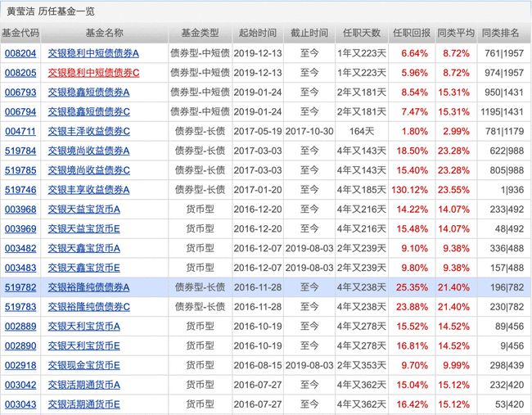The width and height of the screenshot is (532, 415).
Task: Open fund code link 003968
Action: [x=20, y=210]
